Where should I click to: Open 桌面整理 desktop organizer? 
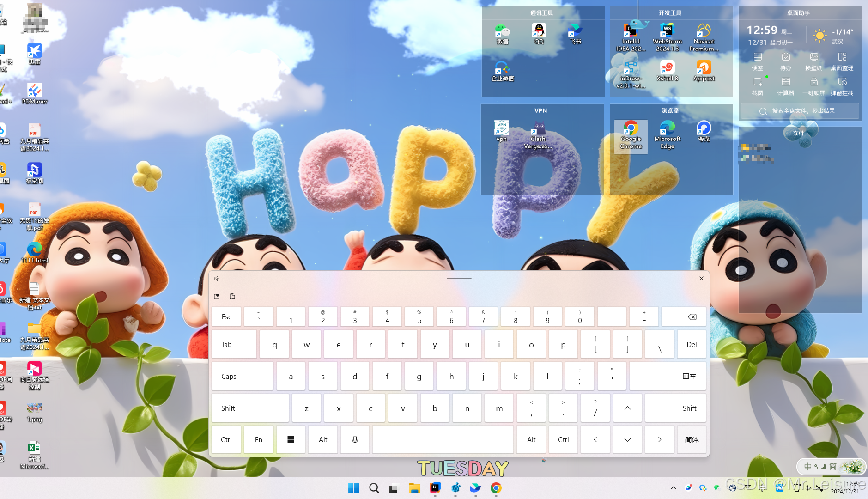(x=842, y=61)
